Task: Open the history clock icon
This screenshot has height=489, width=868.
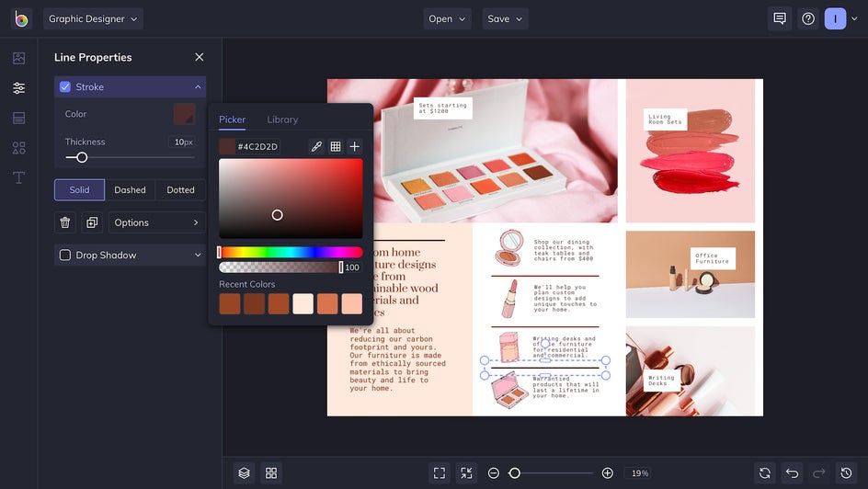Action: tap(847, 473)
